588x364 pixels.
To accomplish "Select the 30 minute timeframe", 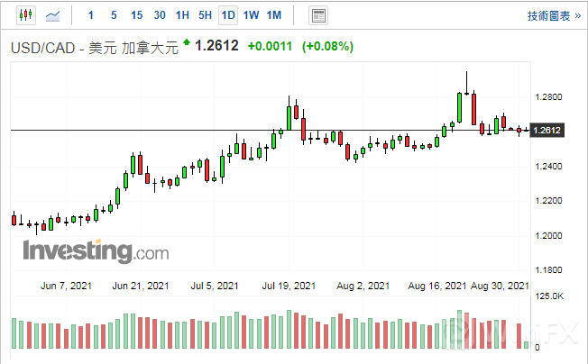I will [x=160, y=15].
